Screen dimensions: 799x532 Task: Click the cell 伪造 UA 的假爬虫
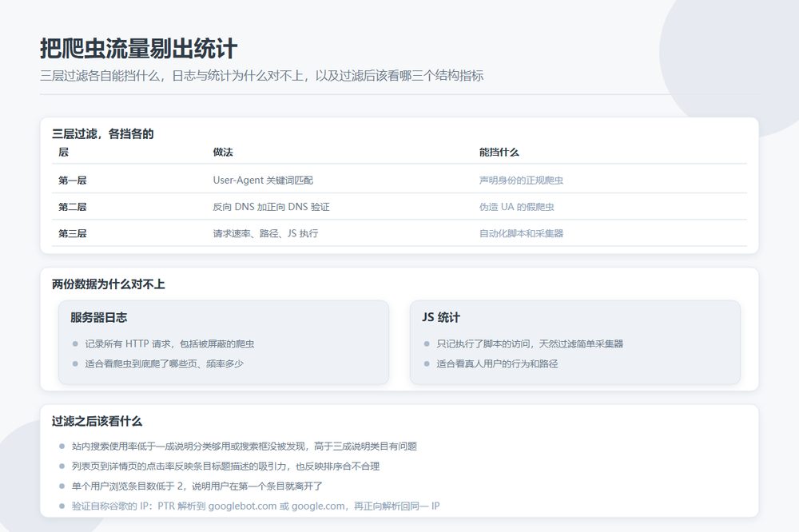(x=516, y=206)
